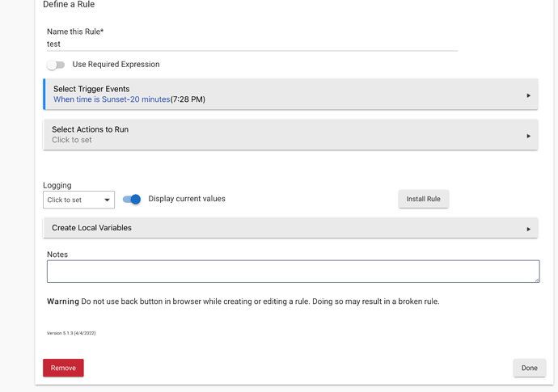Screen dimensions: 558x392
Task: Disable Display current values toggle
Action: pos(132,199)
